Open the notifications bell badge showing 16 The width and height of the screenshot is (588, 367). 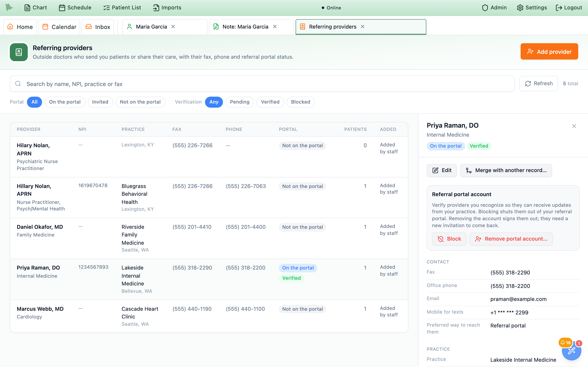click(565, 343)
